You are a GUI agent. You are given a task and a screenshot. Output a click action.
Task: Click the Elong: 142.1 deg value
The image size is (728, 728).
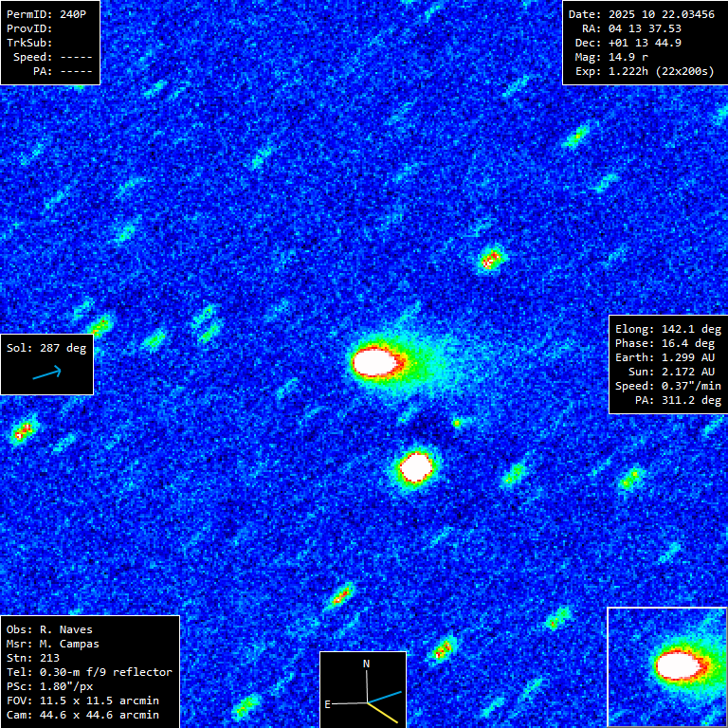(x=668, y=329)
